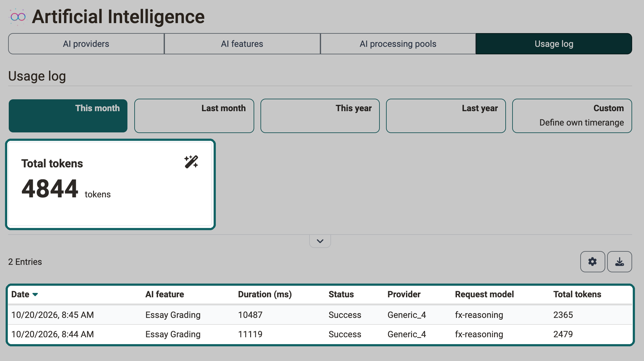Click token count 2479
Image resolution: width=644 pixels, height=361 pixels.
pos(563,334)
